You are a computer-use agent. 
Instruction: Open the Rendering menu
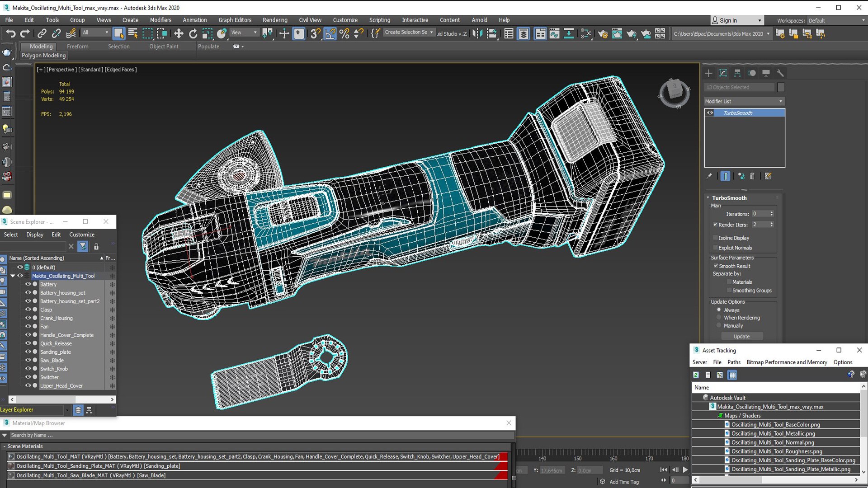(275, 20)
